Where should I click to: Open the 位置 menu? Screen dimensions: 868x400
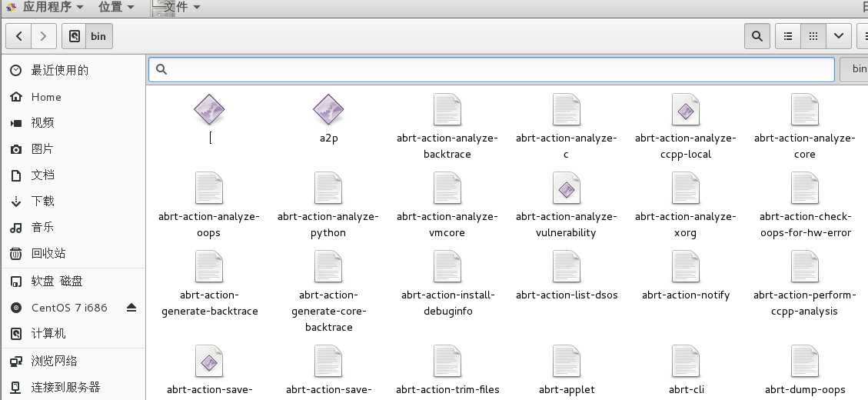116,7
